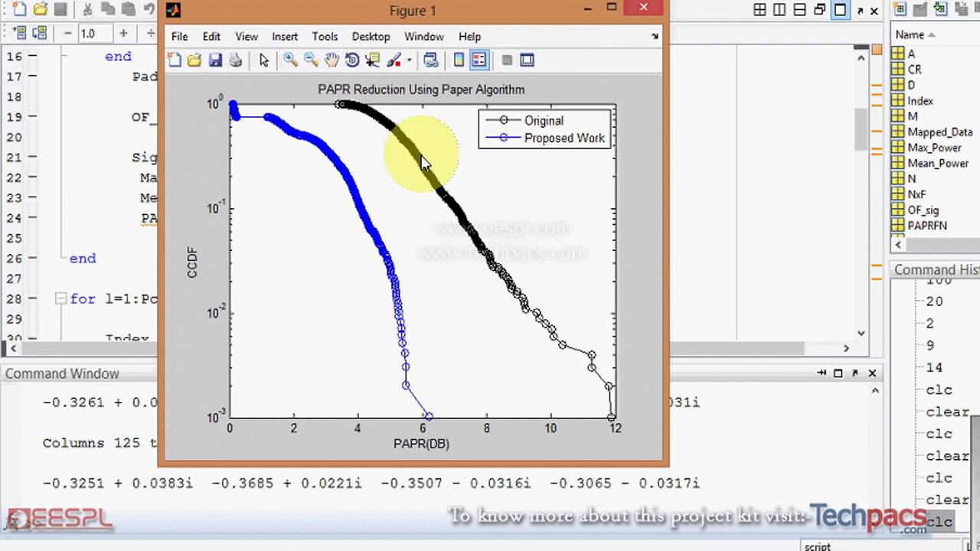Select the Pan hand tool
This screenshot has width=980, height=551.
332,60
